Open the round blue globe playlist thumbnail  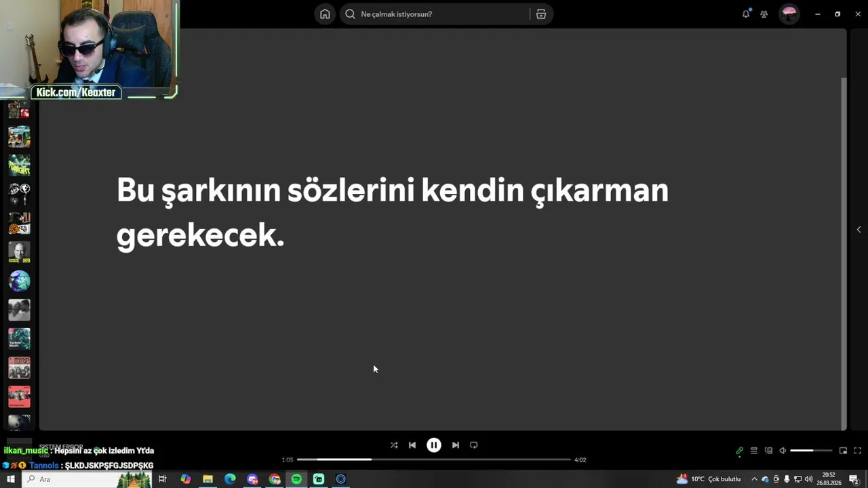(x=19, y=281)
